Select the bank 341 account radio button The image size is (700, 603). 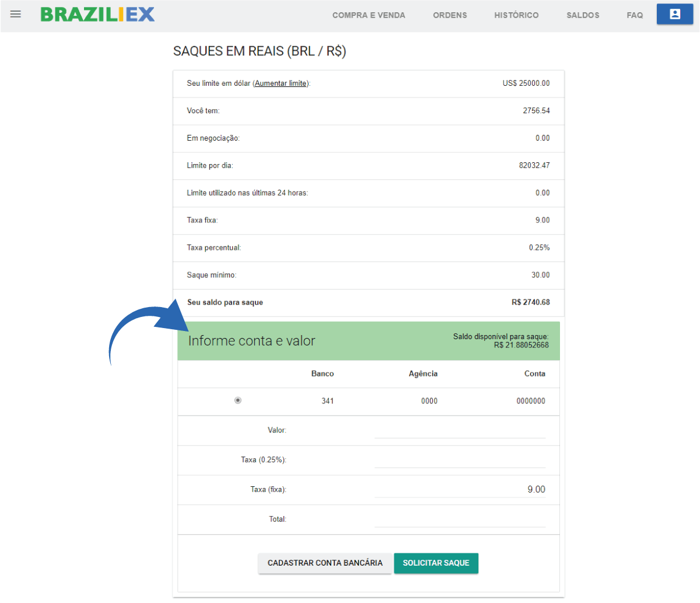(238, 400)
